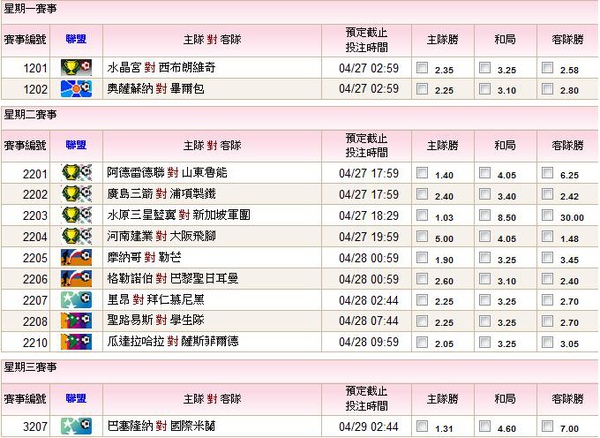Click 星期一賽事 section heading

[x=30, y=9]
